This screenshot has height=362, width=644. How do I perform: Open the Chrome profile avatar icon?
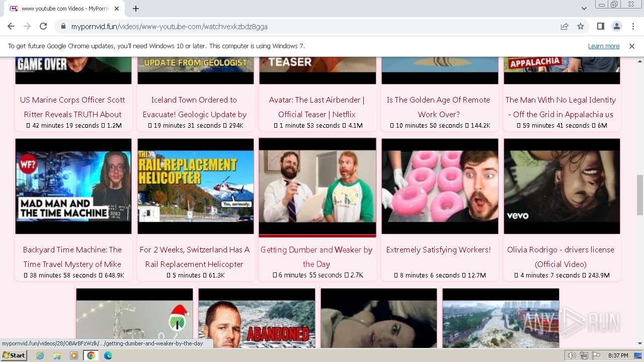click(x=617, y=26)
